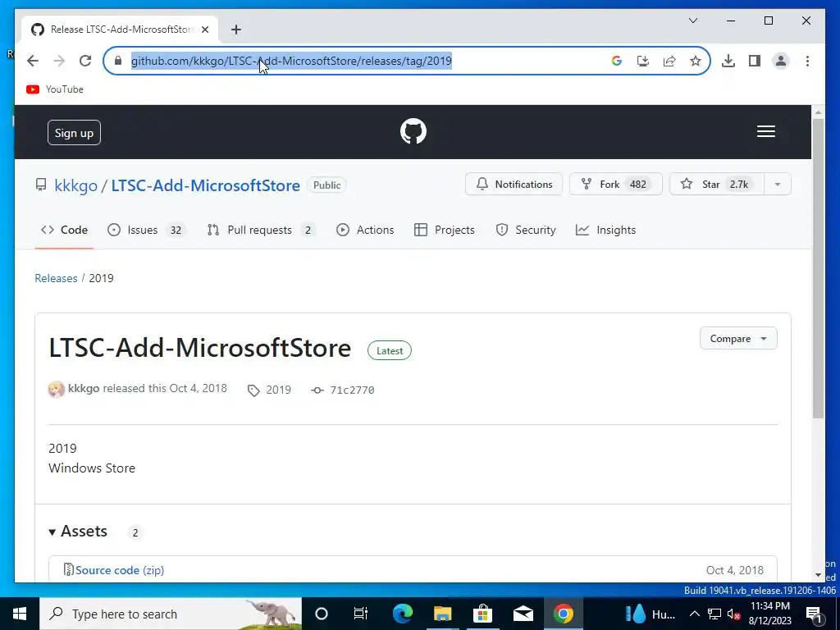Click the GitHub Octocat logo
Viewport: 840px width, 630px height.
(x=413, y=131)
